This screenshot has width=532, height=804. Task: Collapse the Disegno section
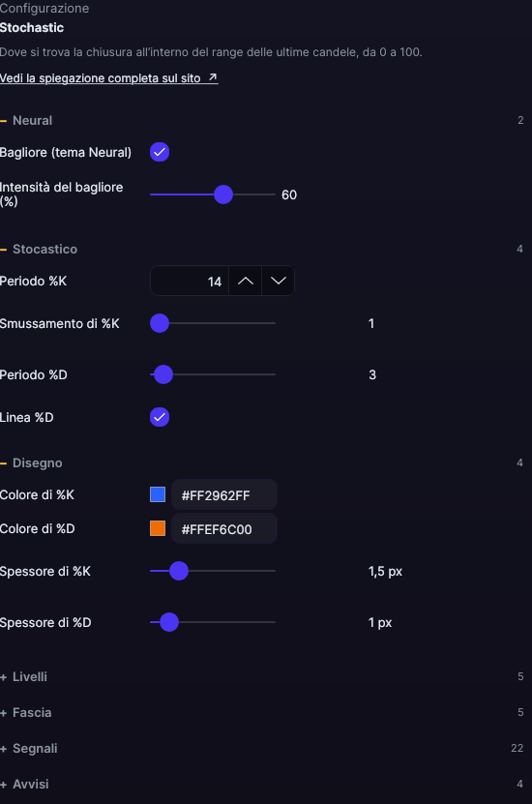click(x=31, y=463)
